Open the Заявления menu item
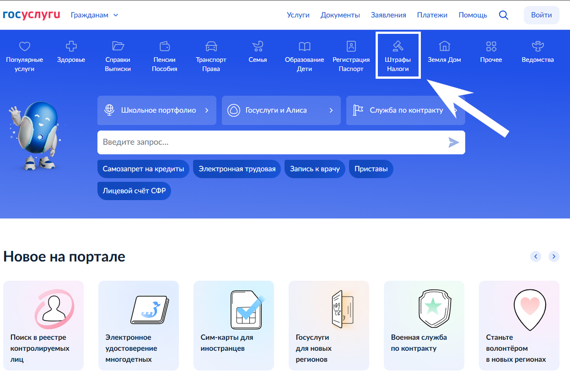This screenshot has width=570, height=392. coord(389,15)
